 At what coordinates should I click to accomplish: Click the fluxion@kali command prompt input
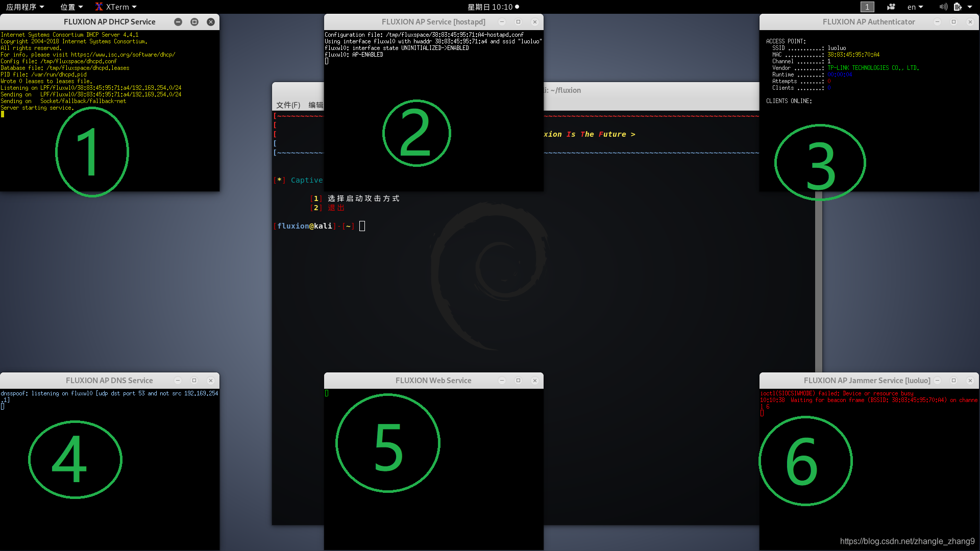point(362,226)
